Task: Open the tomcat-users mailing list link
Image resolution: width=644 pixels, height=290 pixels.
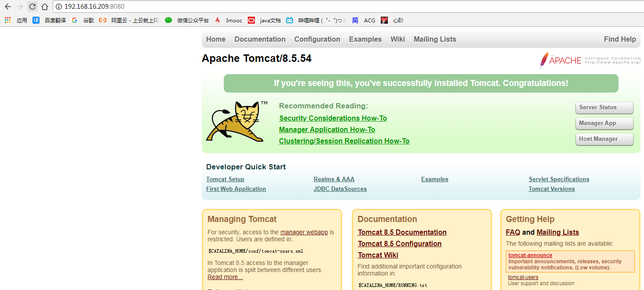Action: click(523, 277)
